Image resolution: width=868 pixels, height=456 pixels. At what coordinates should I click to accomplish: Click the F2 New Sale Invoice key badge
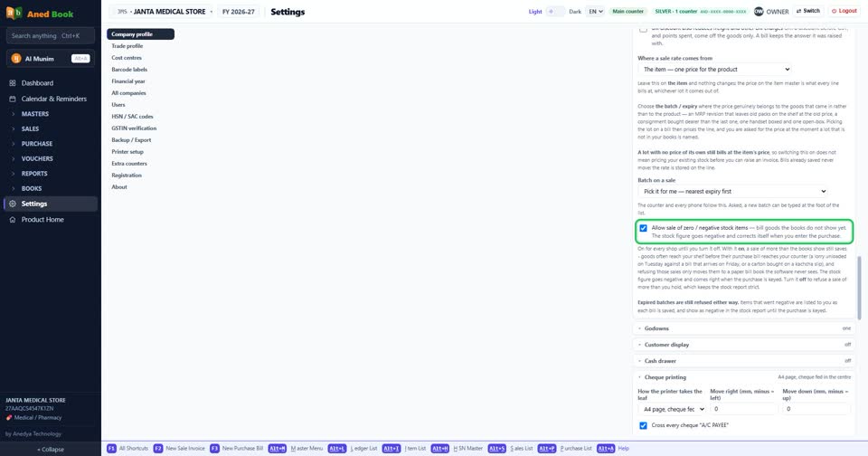(x=157, y=448)
